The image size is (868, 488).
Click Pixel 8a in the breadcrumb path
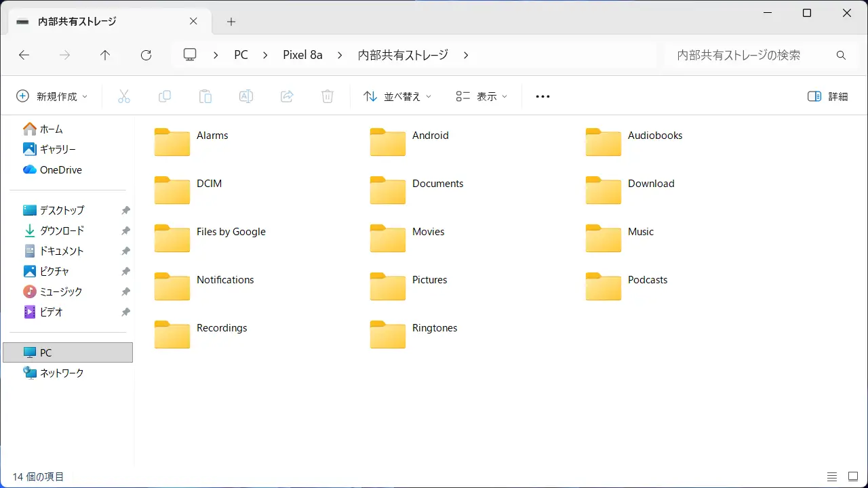(302, 56)
